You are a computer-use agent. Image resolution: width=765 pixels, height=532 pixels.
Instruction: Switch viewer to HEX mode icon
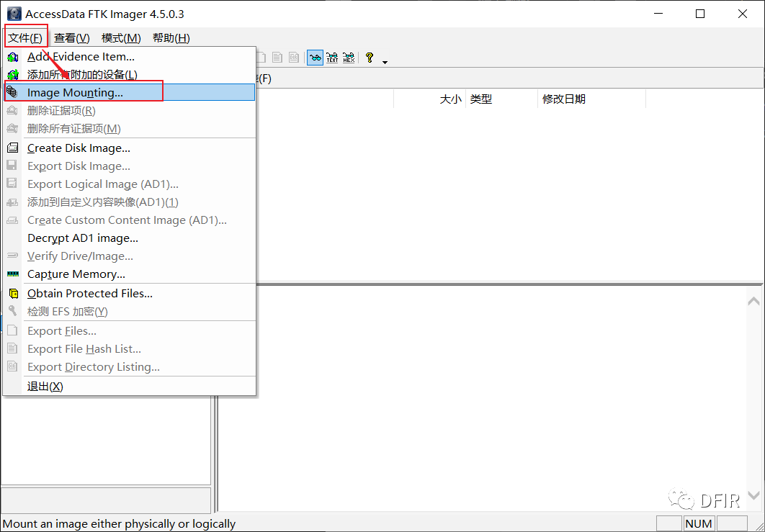(349, 58)
